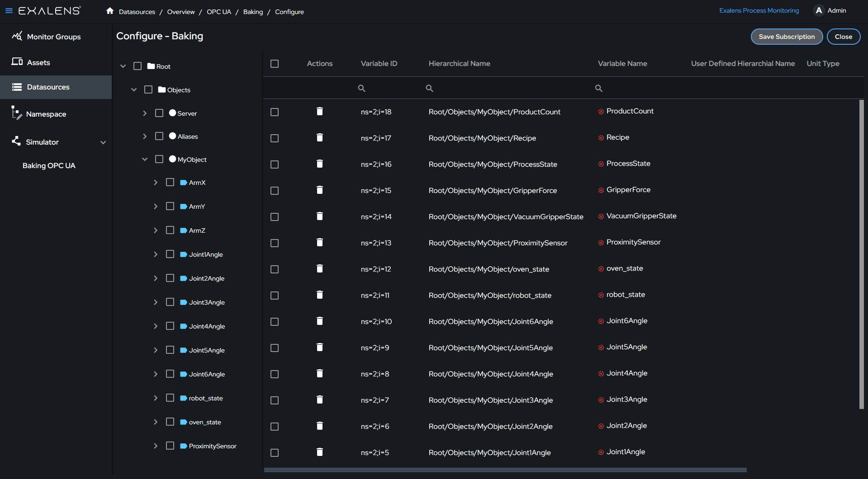This screenshot has height=479, width=868.
Task: Open the hamburger menu icon
Action: (9, 10)
